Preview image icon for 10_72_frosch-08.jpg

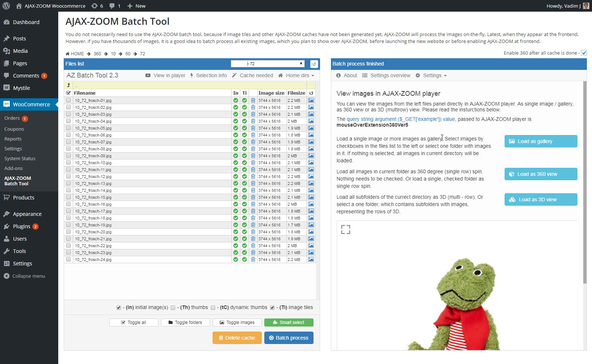(311, 149)
